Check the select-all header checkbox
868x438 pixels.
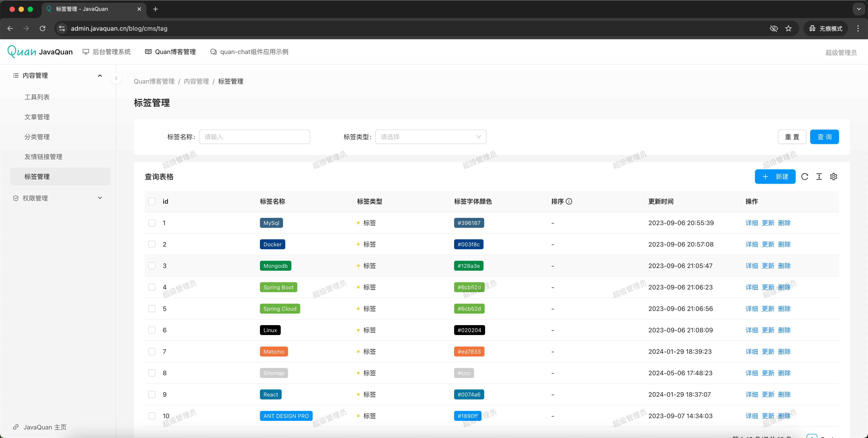pyautogui.click(x=152, y=201)
